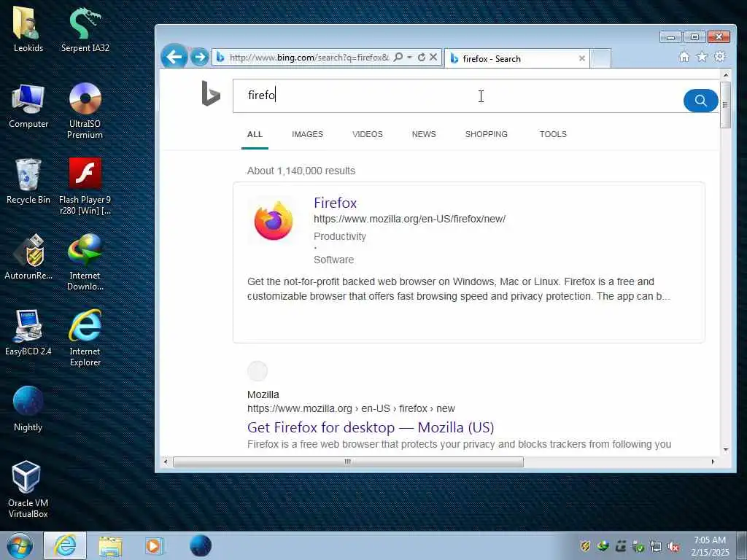This screenshot has height=560, width=747.
Task: Switch to the VIDEOS results tab
Action: (x=368, y=134)
